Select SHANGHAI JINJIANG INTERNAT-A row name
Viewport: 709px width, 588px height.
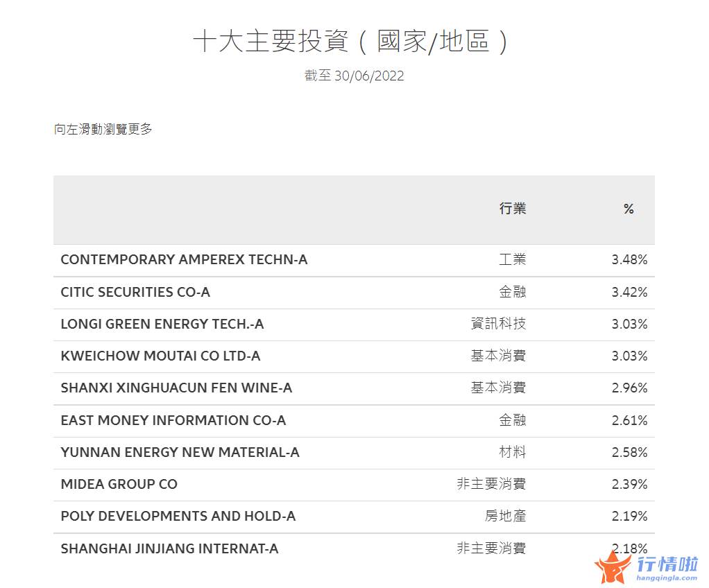(169, 548)
